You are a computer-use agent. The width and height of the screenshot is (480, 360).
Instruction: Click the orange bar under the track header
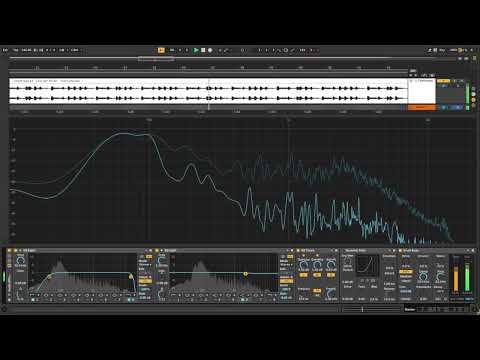coord(422,107)
